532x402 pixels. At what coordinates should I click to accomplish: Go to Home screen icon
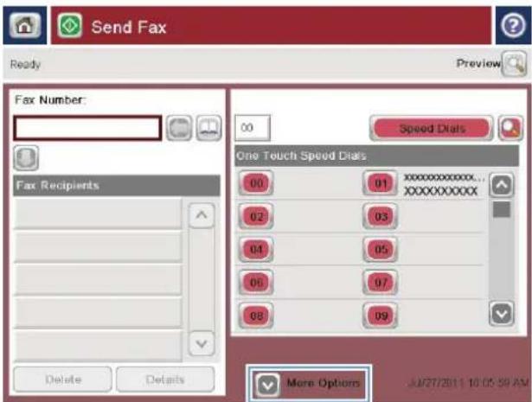pos(25,25)
